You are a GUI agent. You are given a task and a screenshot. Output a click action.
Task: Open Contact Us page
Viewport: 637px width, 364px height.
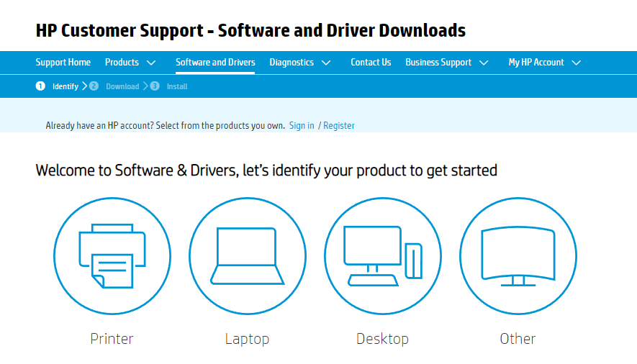371,62
